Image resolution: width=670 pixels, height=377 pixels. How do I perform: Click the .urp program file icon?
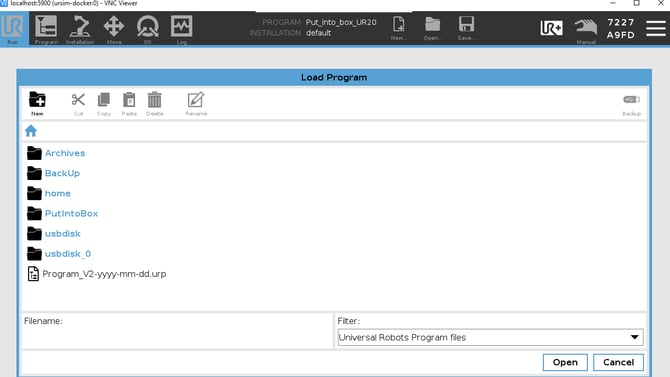coord(33,274)
